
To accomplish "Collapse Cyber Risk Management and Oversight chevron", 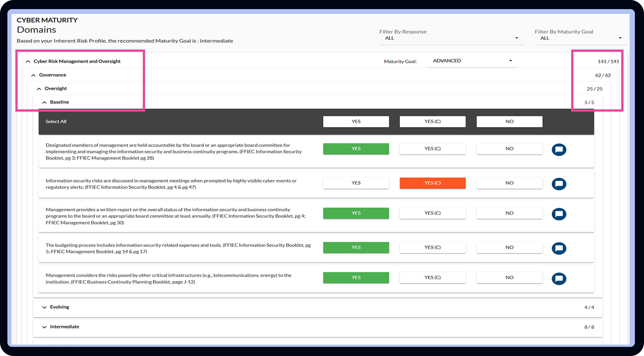I will (28, 62).
